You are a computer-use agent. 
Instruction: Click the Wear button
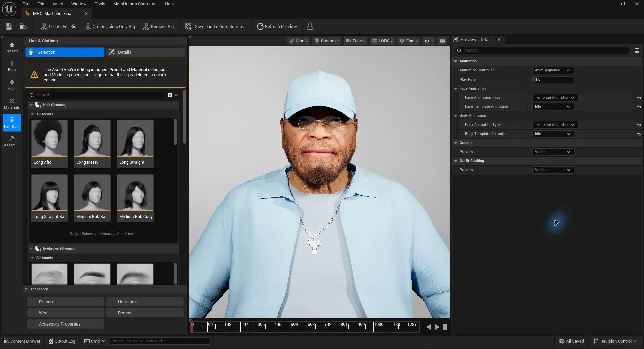(66, 313)
